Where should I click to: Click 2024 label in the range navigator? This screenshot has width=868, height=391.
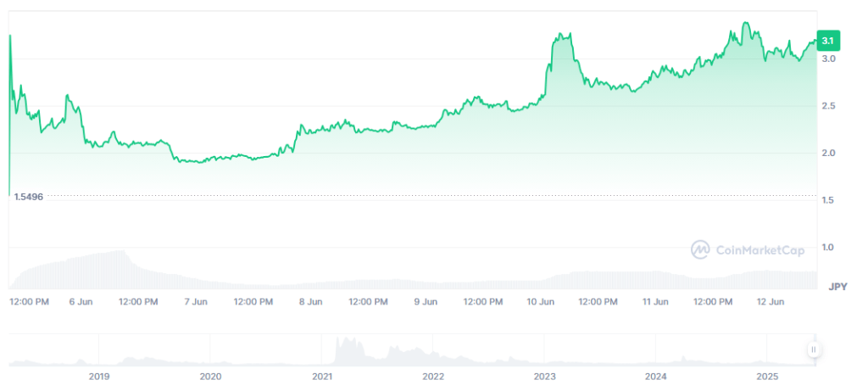click(655, 376)
